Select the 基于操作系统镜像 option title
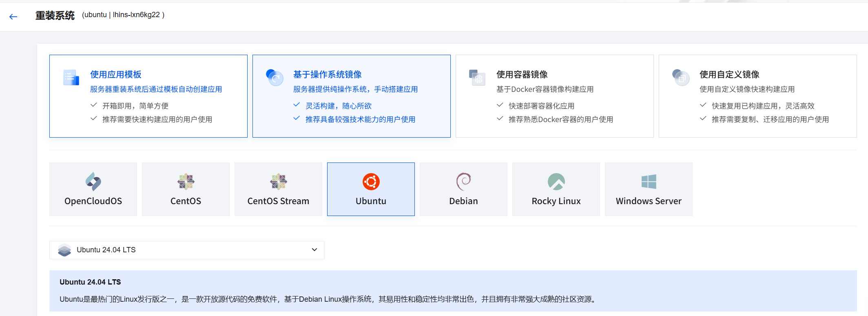Screen dimensions: 868x316 [x=328, y=74]
